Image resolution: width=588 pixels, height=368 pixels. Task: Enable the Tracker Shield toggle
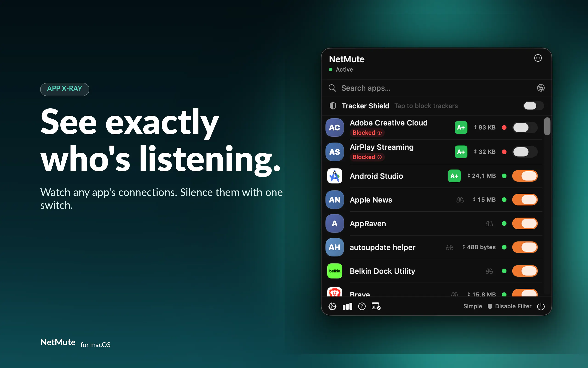click(x=533, y=106)
